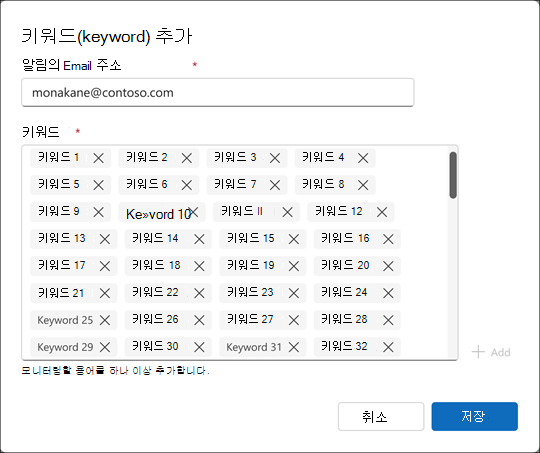This screenshot has width=540, height=453.
Task: Select the Keyword 31 tag label
Action: (x=254, y=347)
